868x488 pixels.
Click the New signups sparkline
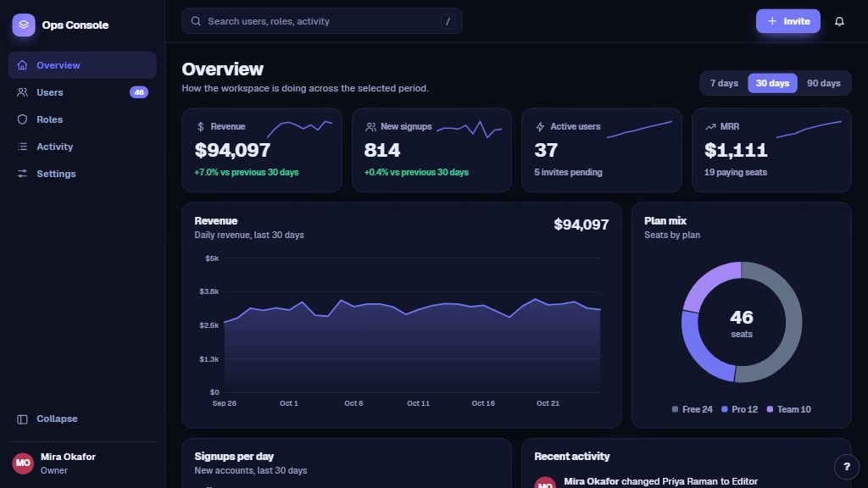click(469, 130)
